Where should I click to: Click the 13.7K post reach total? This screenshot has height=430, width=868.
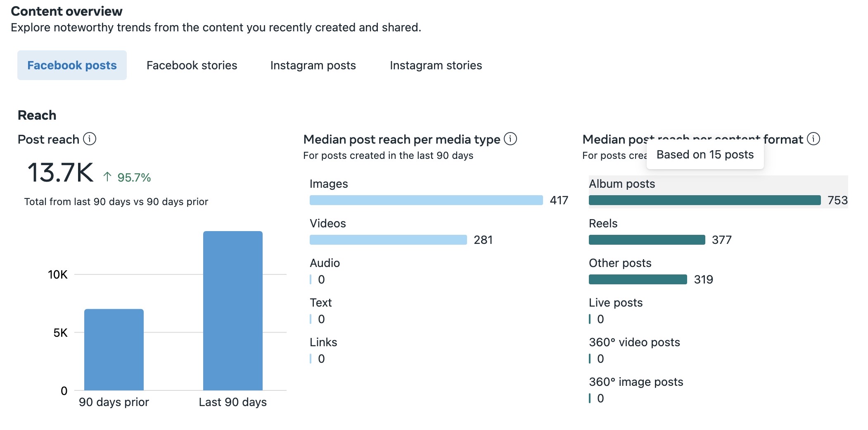coord(60,172)
